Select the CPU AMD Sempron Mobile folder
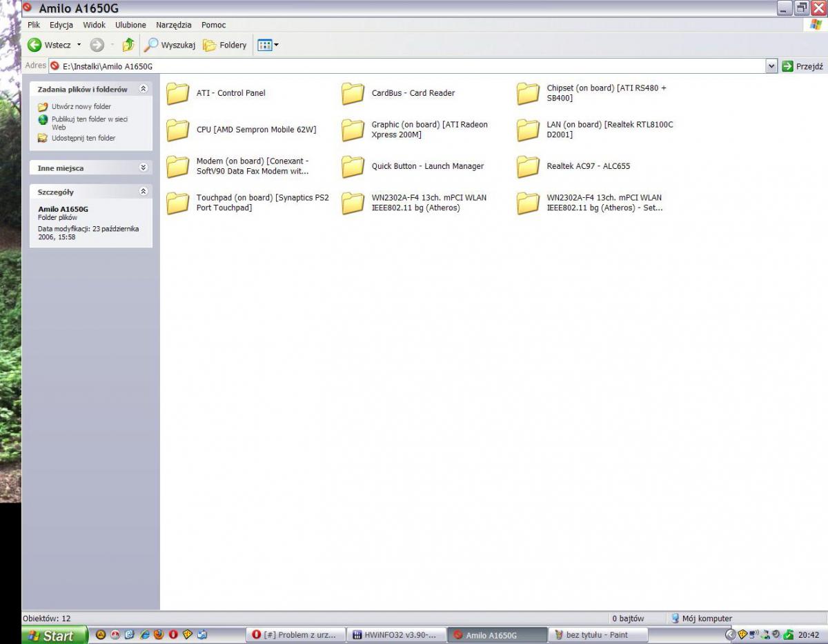Viewport: 828px width, 644px height. tap(241, 130)
